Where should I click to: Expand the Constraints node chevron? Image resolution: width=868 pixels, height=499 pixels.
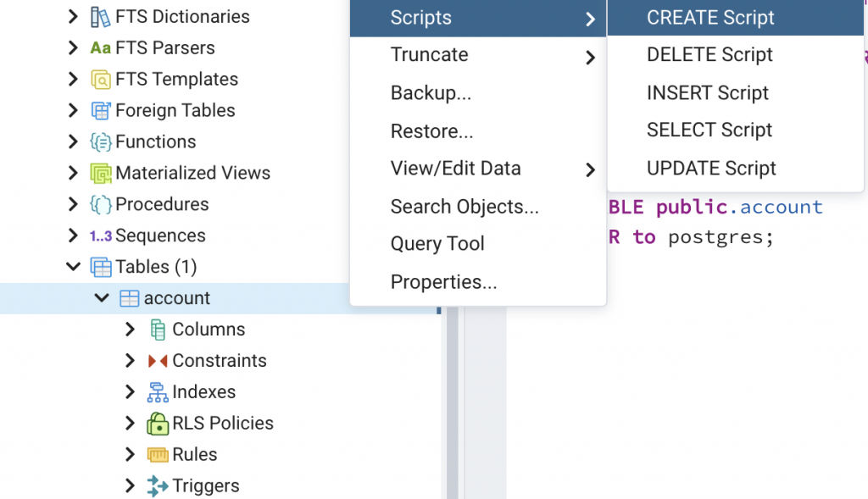[130, 361]
